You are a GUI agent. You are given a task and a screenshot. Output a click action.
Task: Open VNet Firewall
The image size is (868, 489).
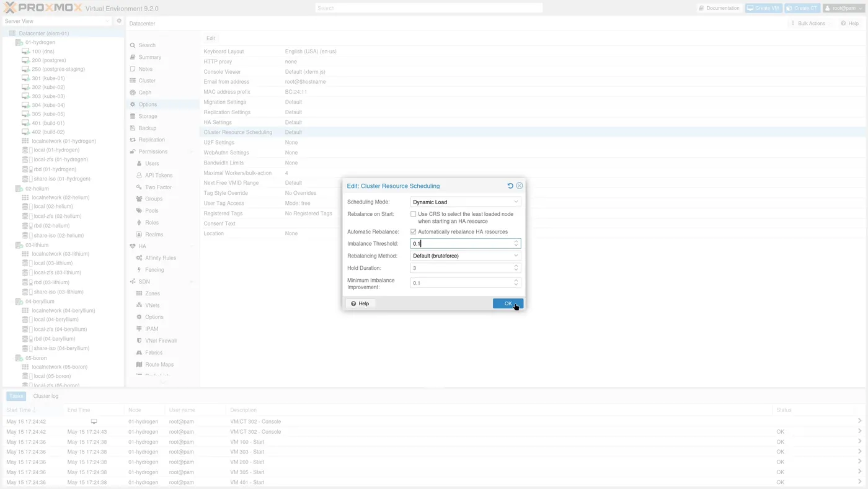click(161, 341)
